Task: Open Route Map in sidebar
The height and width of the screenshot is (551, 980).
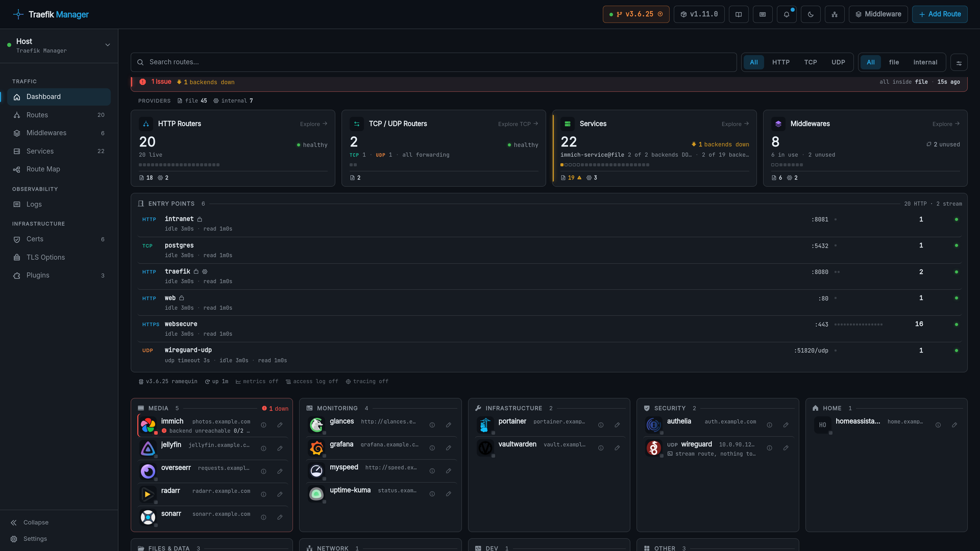Action: click(59, 169)
